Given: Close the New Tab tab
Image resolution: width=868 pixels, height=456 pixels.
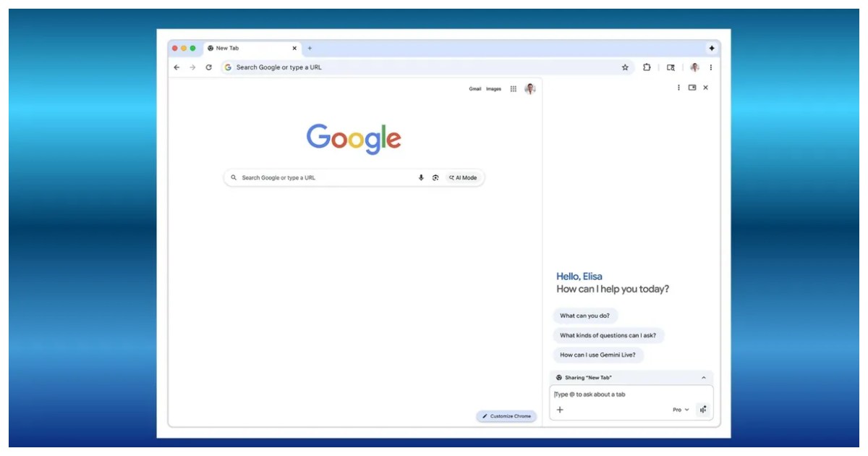Looking at the screenshot, I should click(294, 48).
